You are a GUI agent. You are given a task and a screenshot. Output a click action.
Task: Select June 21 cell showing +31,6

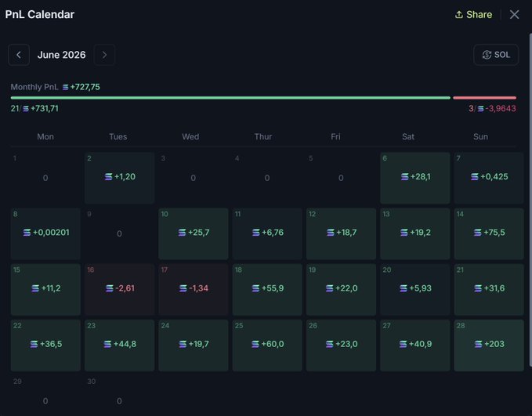(489, 289)
